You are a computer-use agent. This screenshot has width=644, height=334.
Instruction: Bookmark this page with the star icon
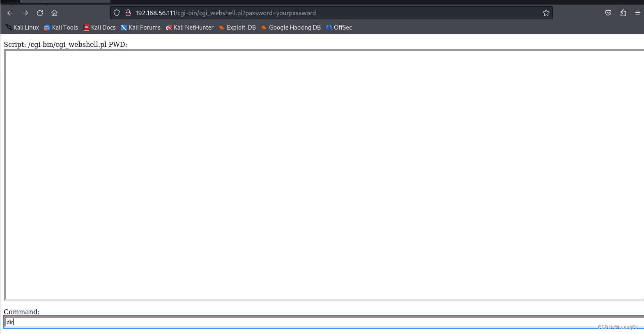546,13
